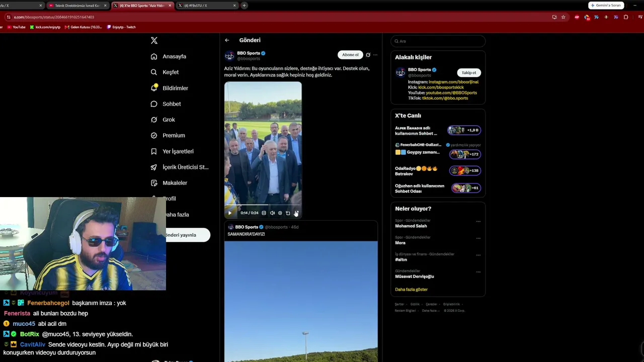Open a new browser tab
Viewport: 644px width, 362px height.
[x=244, y=6]
